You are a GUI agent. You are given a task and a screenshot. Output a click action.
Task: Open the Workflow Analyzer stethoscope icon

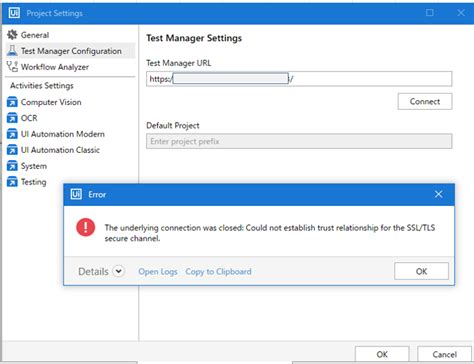pyautogui.click(x=12, y=67)
